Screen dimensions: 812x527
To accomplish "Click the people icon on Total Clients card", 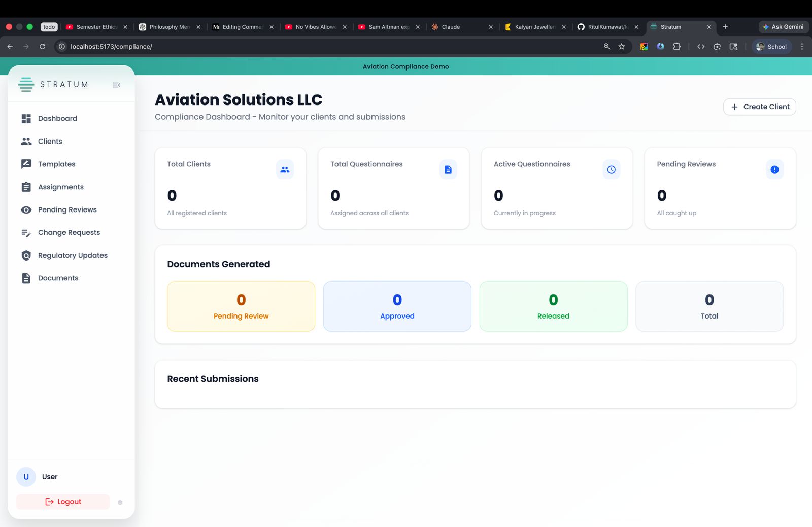I will click(285, 169).
